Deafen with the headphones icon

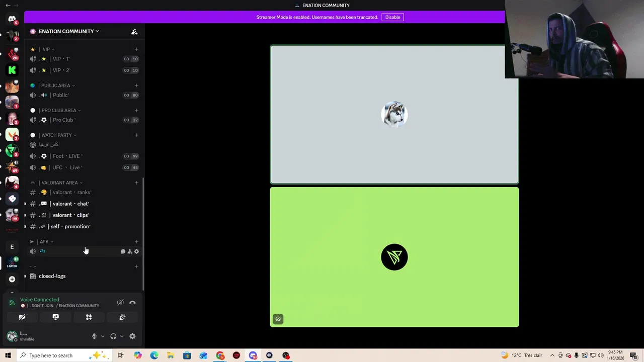113,336
